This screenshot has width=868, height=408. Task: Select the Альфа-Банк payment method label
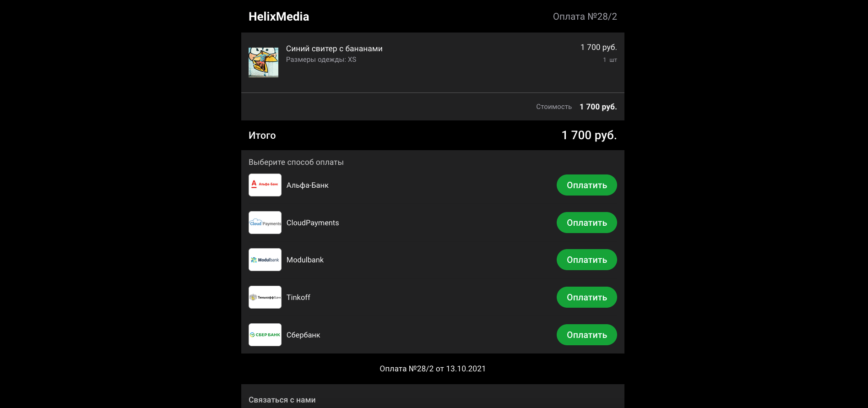point(308,185)
